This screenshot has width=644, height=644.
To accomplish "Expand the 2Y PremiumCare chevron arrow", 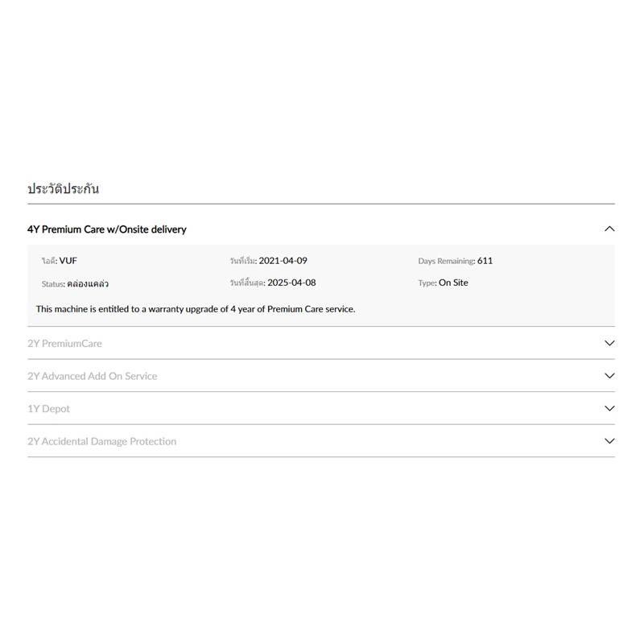I will pos(609,343).
